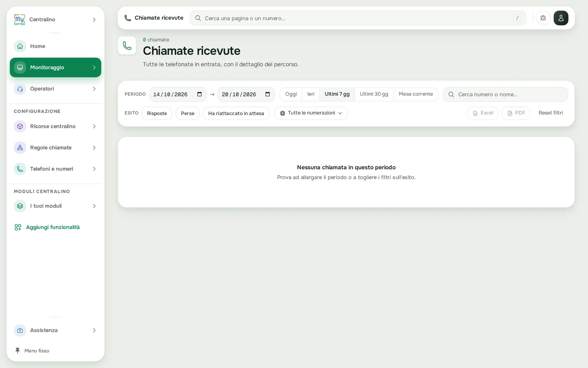Click the bug report icon in top bar
This screenshot has width=588, height=368.
pyautogui.click(x=543, y=18)
